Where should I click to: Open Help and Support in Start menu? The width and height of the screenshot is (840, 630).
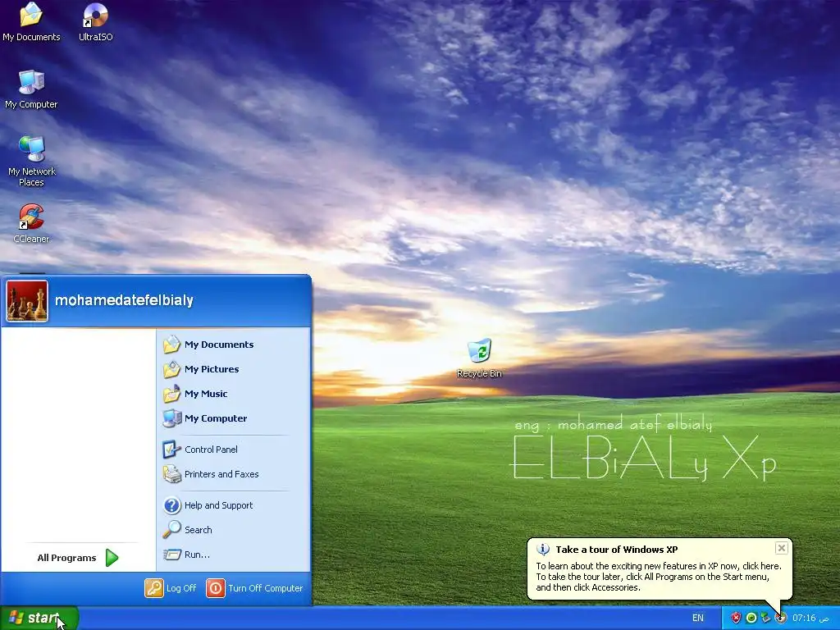point(218,505)
